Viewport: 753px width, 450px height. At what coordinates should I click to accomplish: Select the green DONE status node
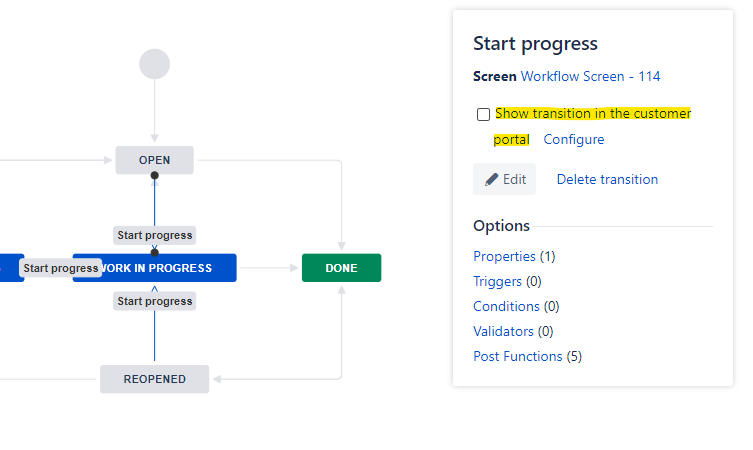(x=341, y=268)
